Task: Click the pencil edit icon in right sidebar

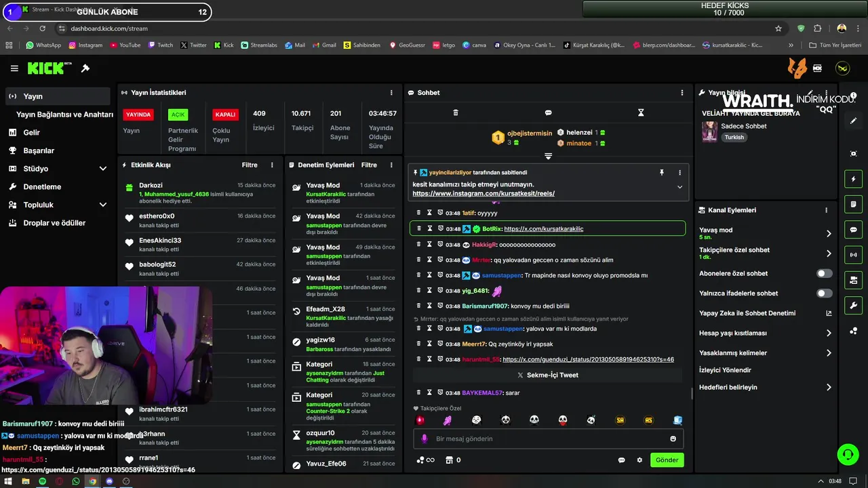Action: (x=854, y=121)
